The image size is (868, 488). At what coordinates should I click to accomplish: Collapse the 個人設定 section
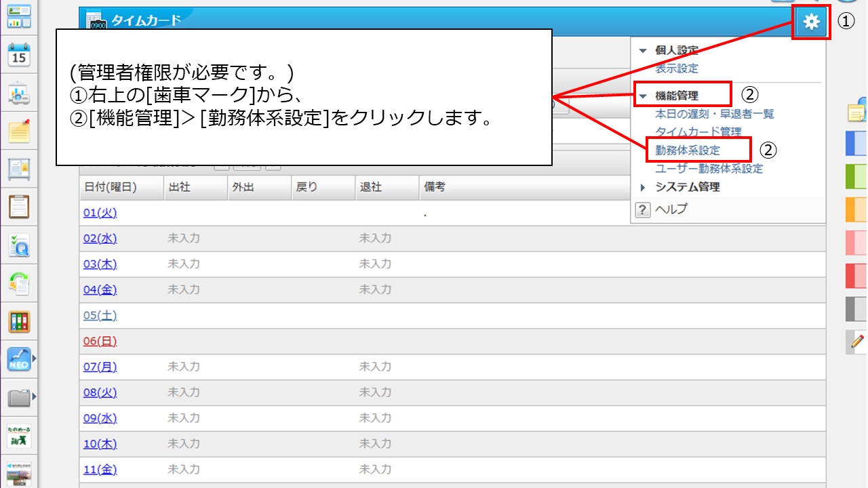643,49
